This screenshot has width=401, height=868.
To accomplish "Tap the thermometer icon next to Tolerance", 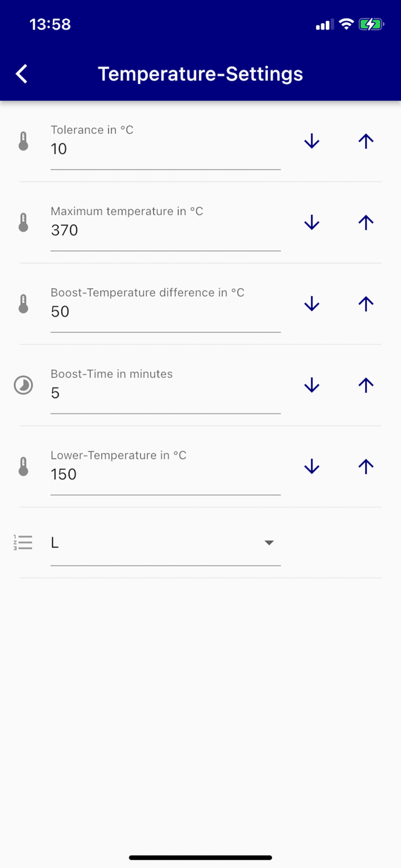I will click(x=23, y=141).
